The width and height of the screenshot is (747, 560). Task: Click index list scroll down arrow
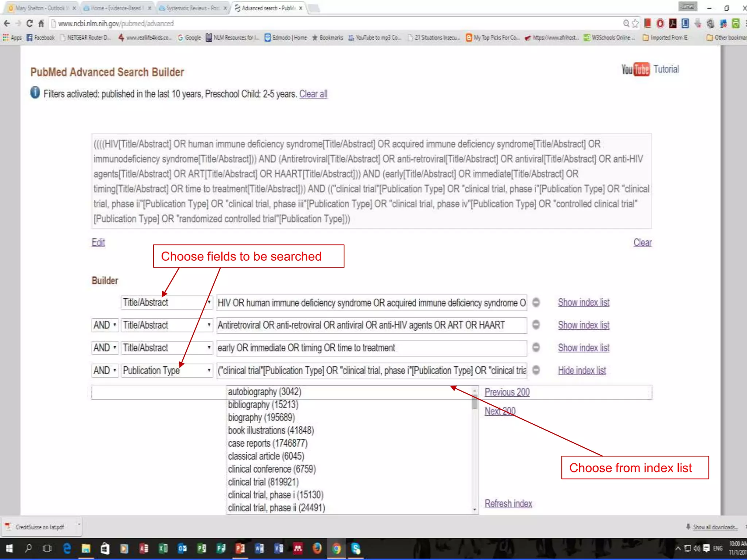[x=475, y=510]
